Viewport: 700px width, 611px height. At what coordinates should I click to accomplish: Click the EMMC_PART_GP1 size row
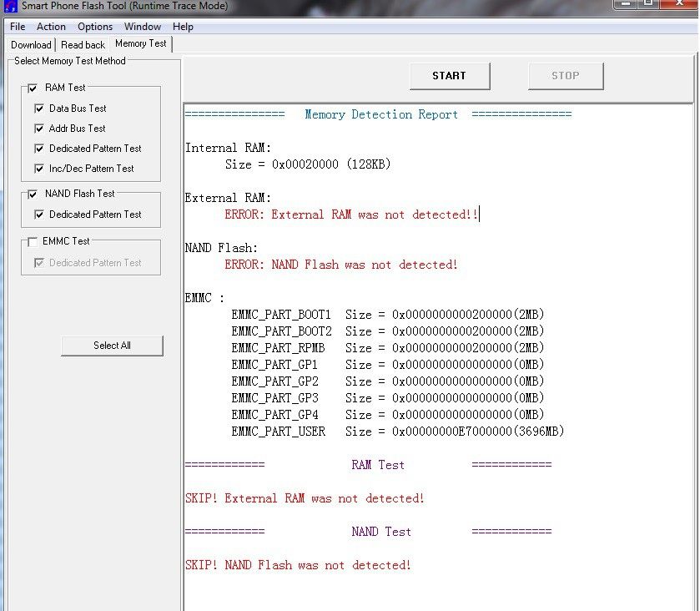click(x=387, y=365)
